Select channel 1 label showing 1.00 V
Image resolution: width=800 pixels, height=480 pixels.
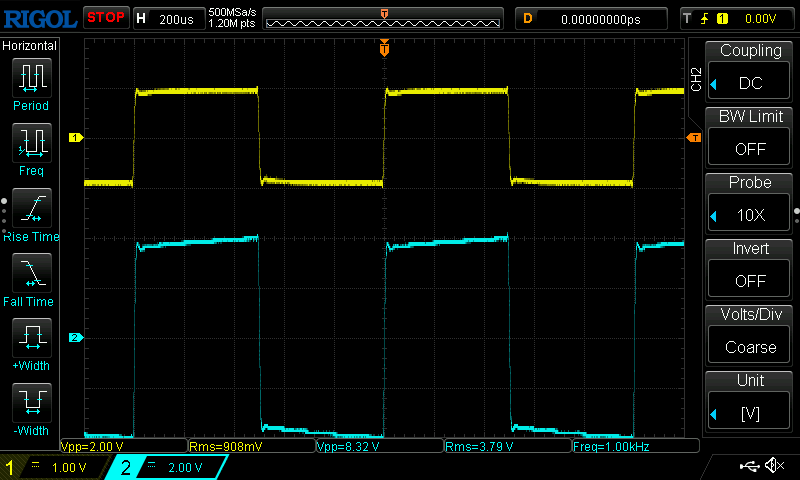pyautogui.click(x=56, y=467)
